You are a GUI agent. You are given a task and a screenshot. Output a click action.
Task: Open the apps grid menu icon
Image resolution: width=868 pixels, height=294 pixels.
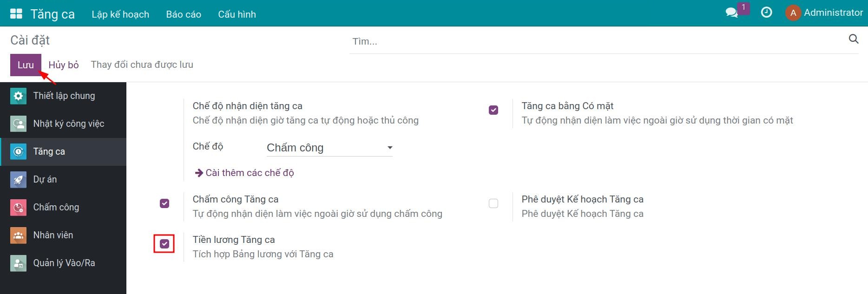point(16,13)
